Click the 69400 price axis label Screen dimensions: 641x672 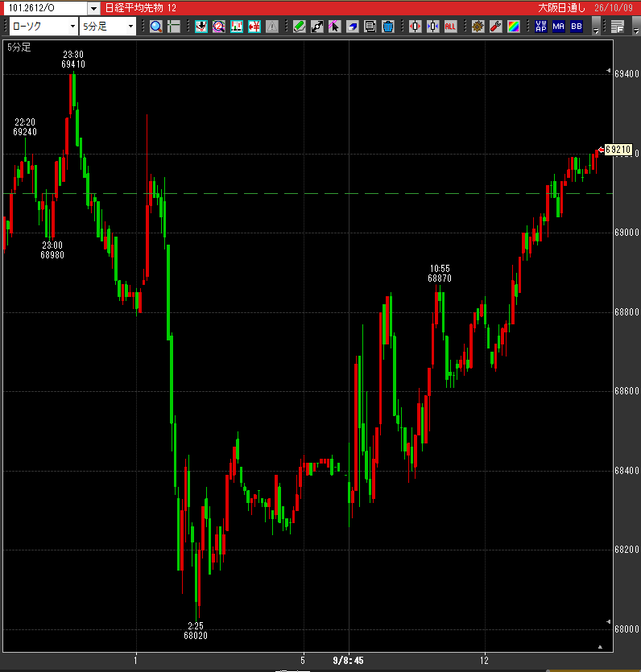click(627, 74)
